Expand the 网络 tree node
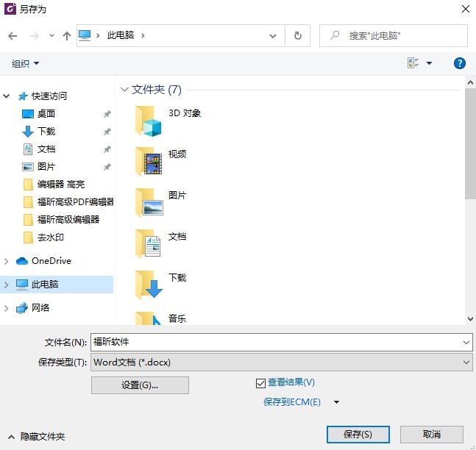 coord(7,308)
